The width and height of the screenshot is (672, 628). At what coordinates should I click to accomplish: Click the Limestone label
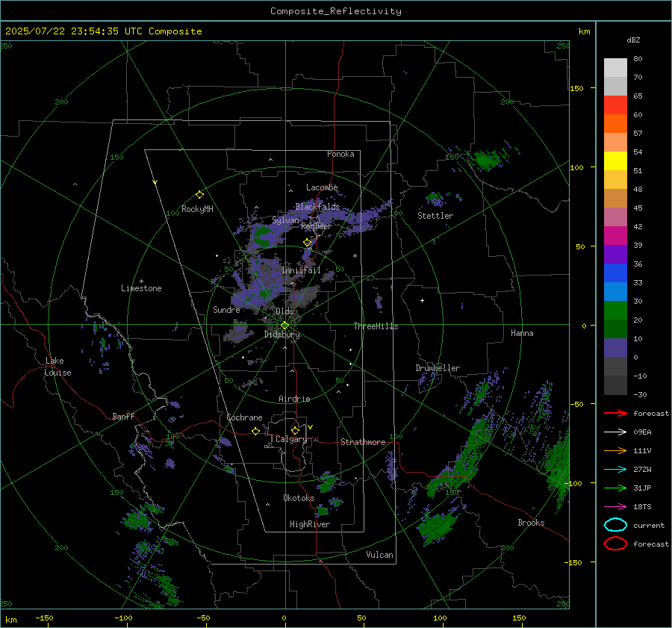[141, 288]
